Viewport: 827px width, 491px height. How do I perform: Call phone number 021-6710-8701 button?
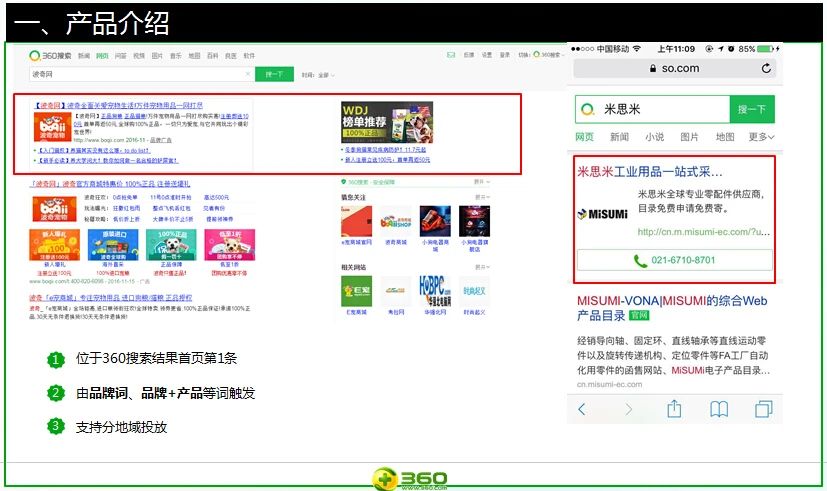[x=674, y=260]
